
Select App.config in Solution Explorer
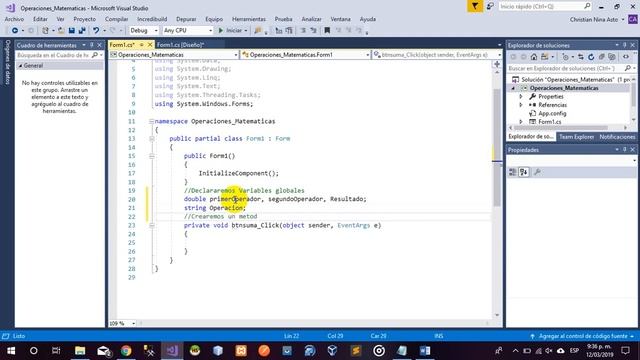click(x=552, y=113)
